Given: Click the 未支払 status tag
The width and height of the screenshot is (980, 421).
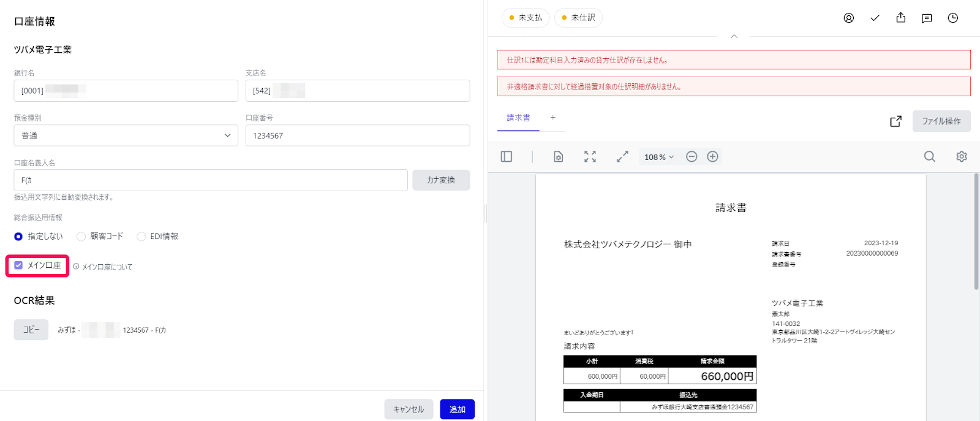Looking at the screenshot, I should (526, 18).
